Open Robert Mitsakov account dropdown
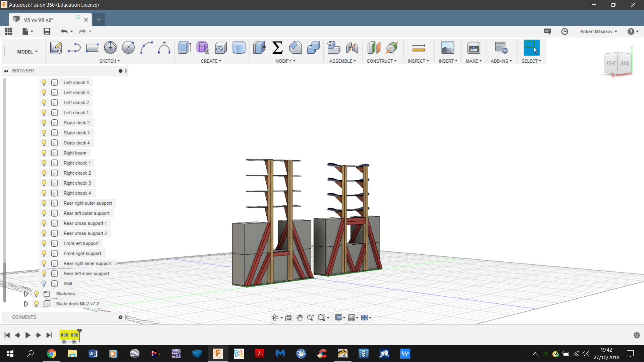644x362 pixels. tap(598, 32)
